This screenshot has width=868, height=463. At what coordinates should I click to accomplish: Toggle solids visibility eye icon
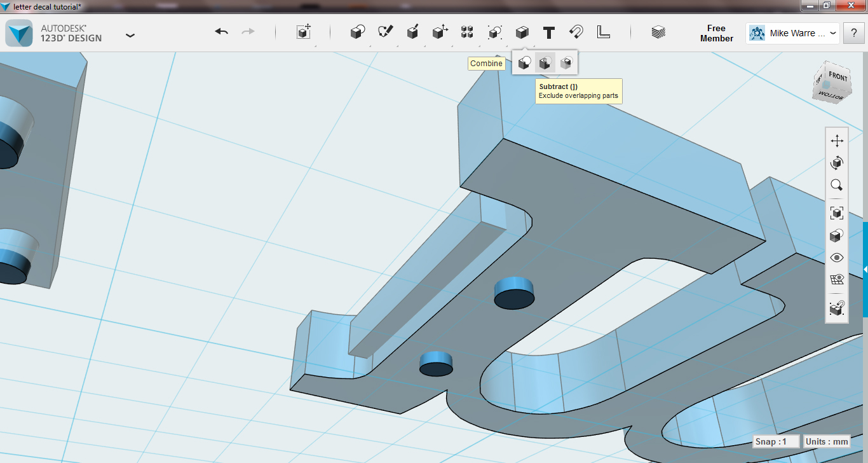pos(837,258)
